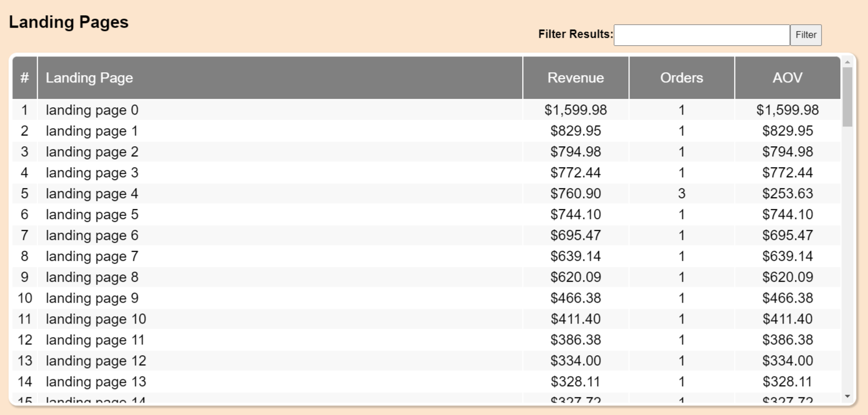Select the landing page 4 entry
This screenshot has height=415, width=868.
pos(92,194)
